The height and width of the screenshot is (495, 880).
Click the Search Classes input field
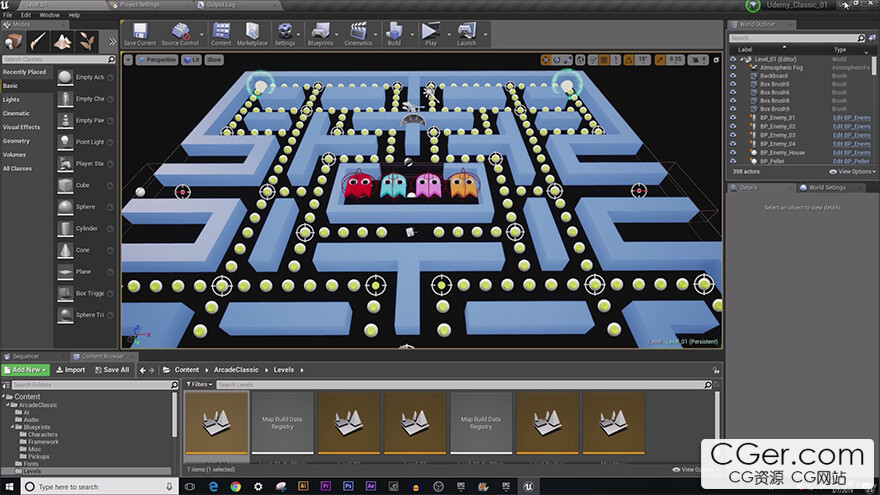[x=58, y=59]
